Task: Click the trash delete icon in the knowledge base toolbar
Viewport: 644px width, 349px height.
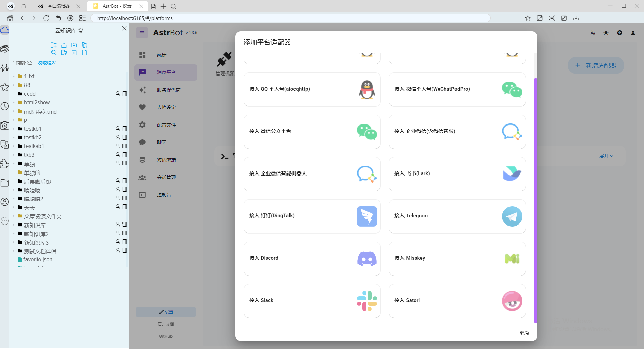Action: pos(74,53)
